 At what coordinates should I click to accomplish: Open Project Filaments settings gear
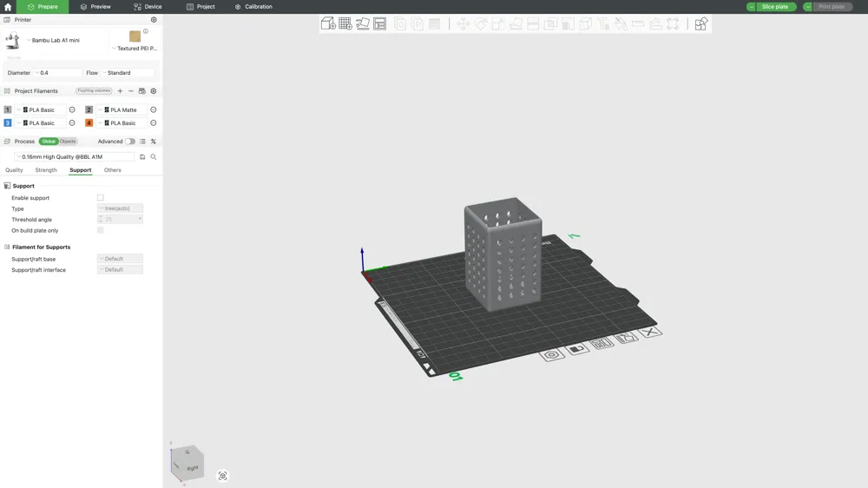pyautogui.click(x=154, y=91)
